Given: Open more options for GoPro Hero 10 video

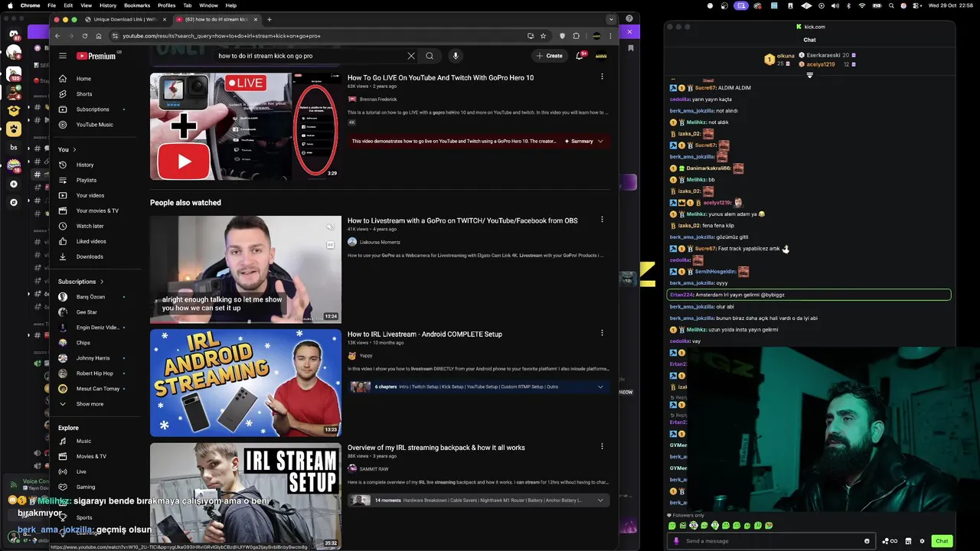Looking at the screenshot, I should pyautogui.click(x=602, y=77).
